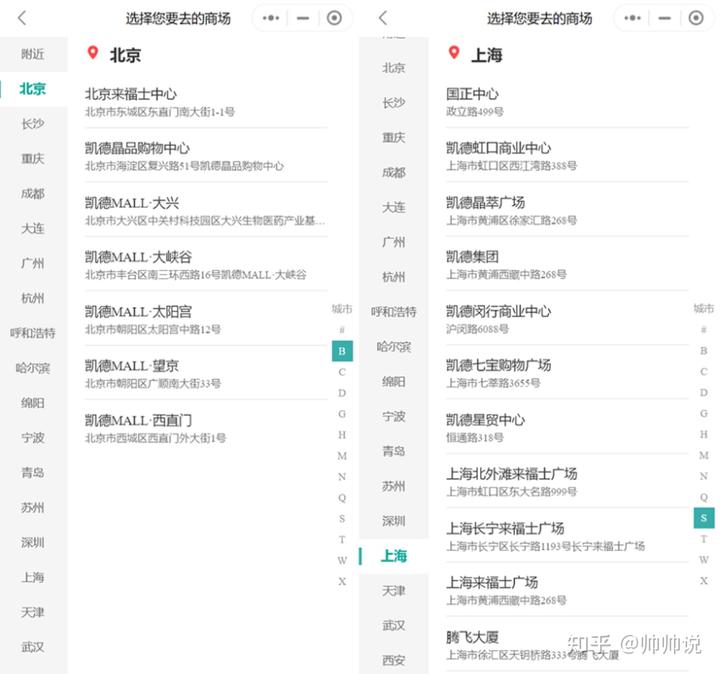This screenshot has width=720, height=674.
Task: Choose 凯德虹口商业中心 mall
Action: pos(568,156)
